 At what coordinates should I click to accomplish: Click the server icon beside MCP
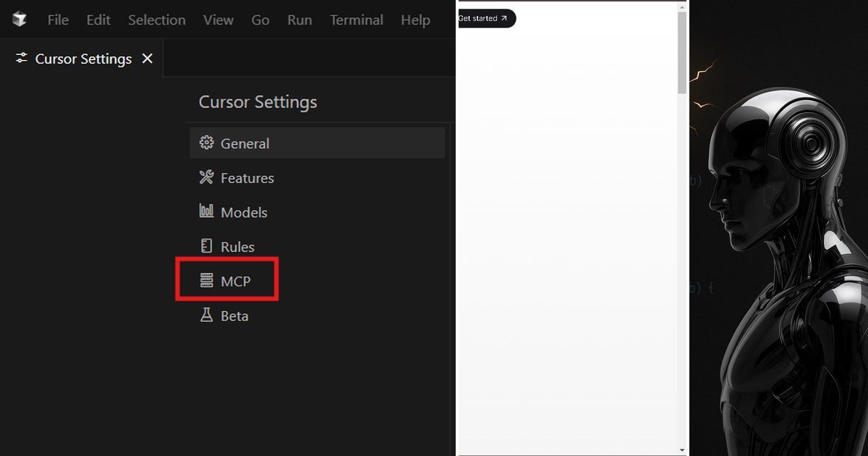[206, 281]
